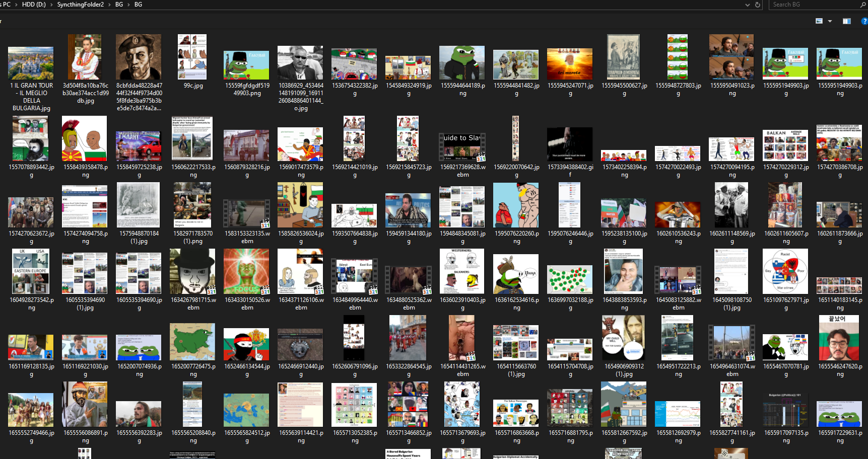
Task: Select the 1636023910403.jpg thumbnail
Action: pyautogui.click(x=462, y=271)
